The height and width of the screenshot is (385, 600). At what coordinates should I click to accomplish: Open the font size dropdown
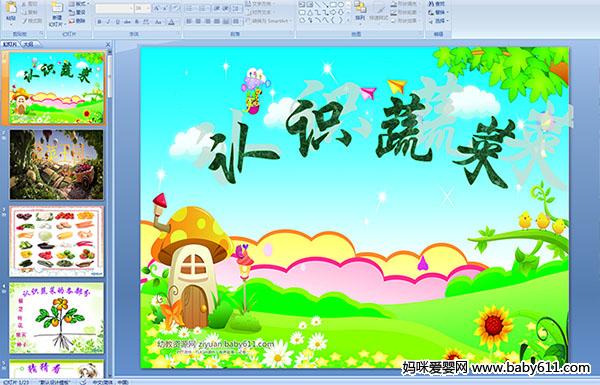coord(148,8)
